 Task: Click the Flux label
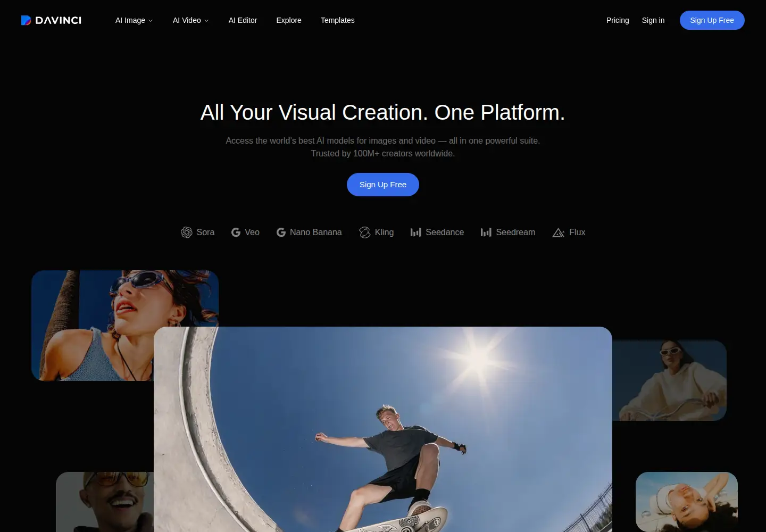(x=577, y=232)
